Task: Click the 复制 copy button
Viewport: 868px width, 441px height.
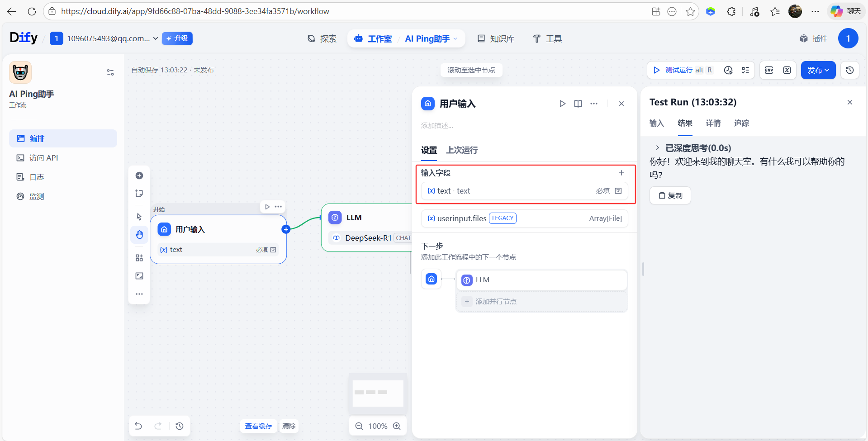Action: click(670, 195)
